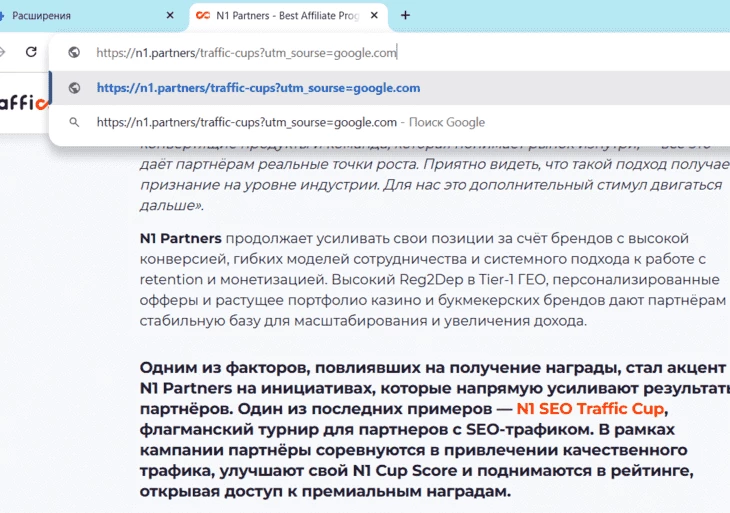Click the globe icon in address bar
This screenshot has width=730, height=513.
click(74, 53)
